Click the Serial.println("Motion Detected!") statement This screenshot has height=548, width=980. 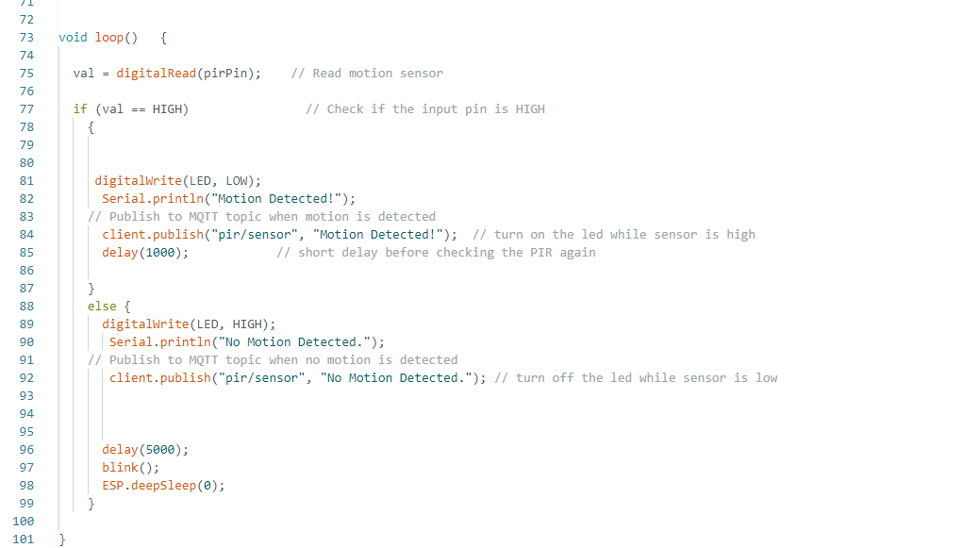228,199
